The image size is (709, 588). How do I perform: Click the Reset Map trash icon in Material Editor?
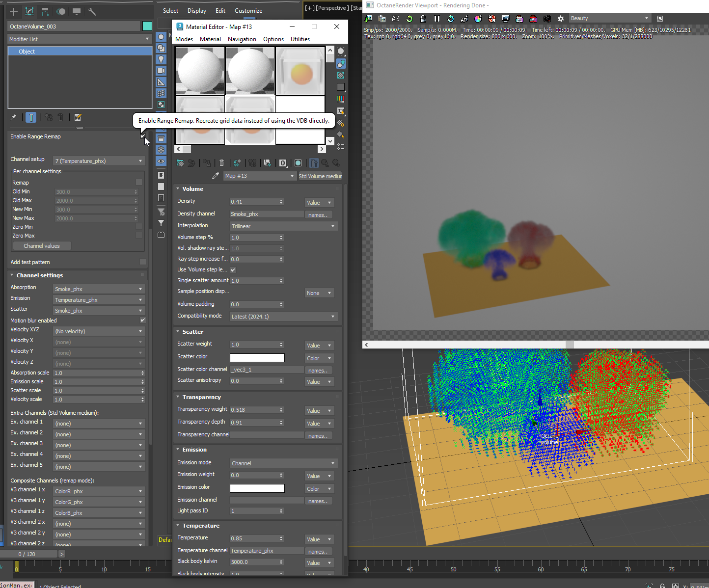click(x=221, y=163)
